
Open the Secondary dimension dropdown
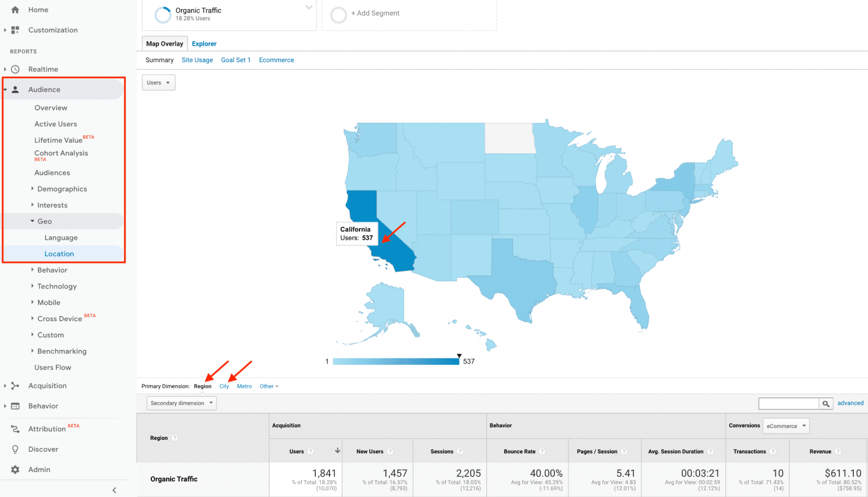tap(181, 403)
